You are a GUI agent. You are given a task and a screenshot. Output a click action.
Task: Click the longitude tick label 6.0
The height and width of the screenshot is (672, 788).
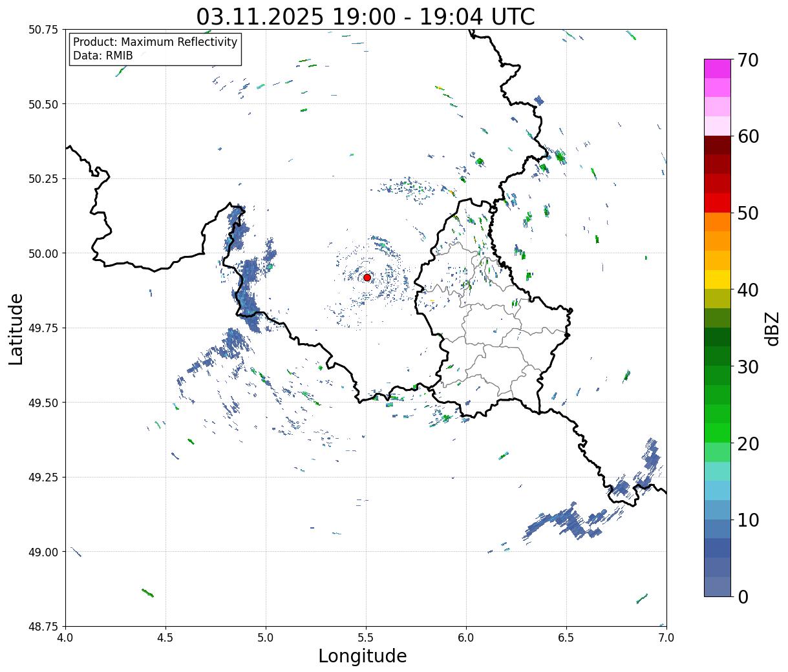coord(466,638)
